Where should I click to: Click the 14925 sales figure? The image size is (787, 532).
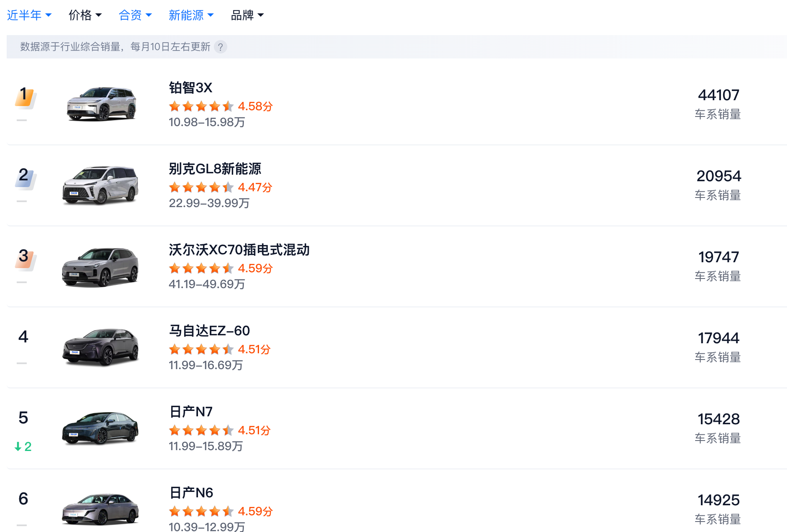(x=718, y=500)
